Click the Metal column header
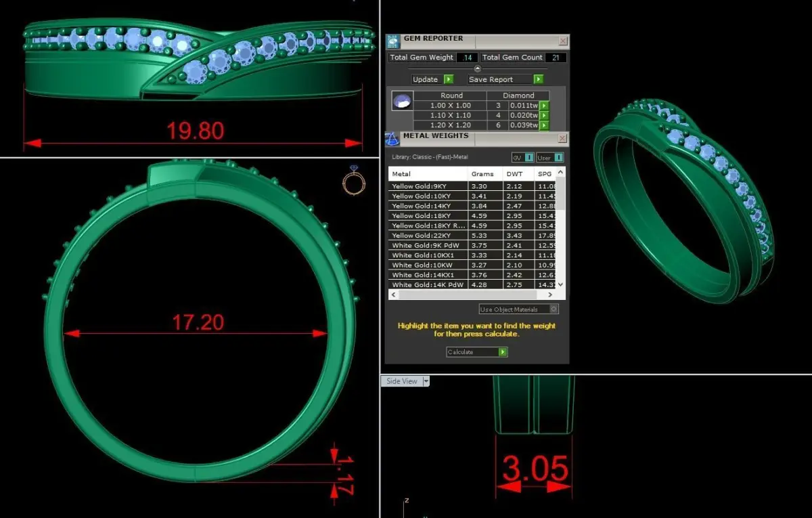This screenshot has height=518, width=812. tap(428, 174)
